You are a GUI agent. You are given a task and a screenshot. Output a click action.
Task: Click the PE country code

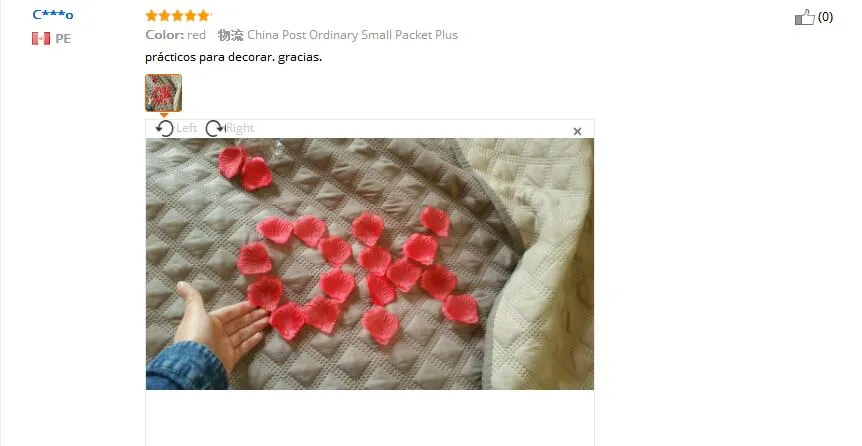click(63, 38)
